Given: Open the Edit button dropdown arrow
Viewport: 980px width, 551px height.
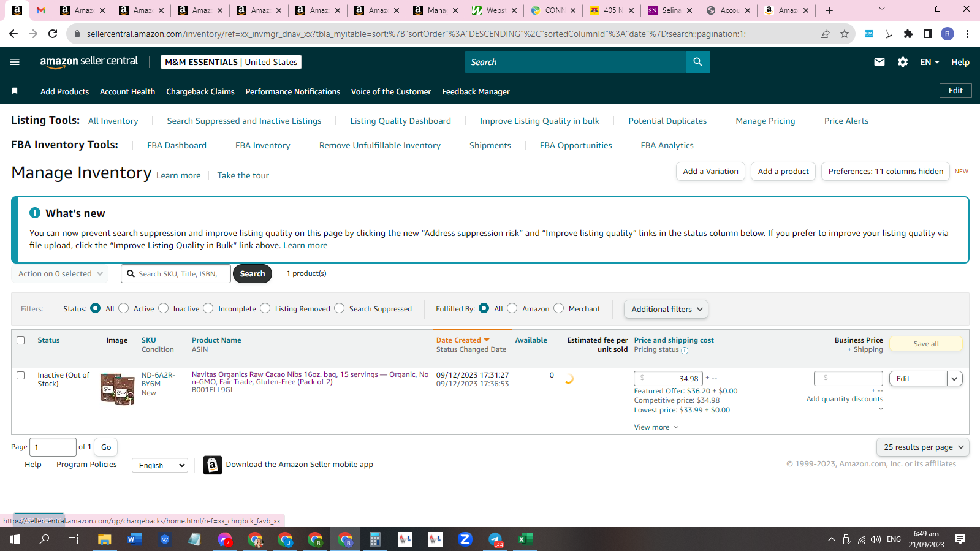Looking at the screenshot, I should pos(954,379).
